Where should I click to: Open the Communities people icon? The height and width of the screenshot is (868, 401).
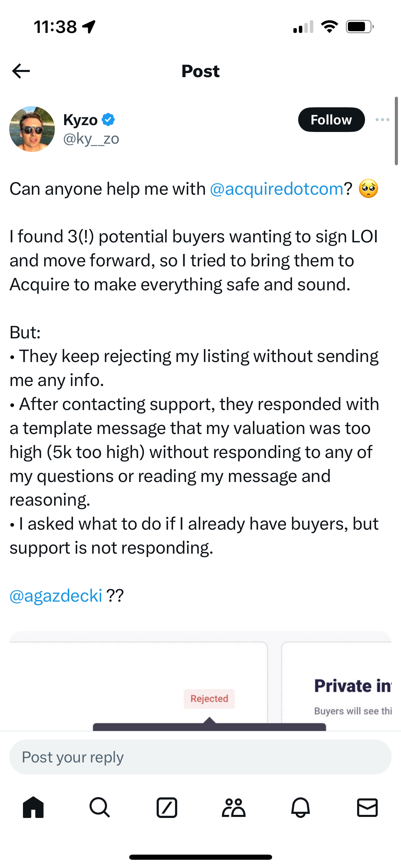234,807
